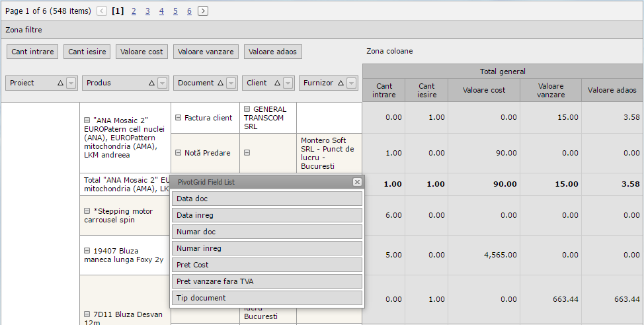Open the Produs filter dropdown
The width and height of the screenshot is (644, 325).
(x=163, y=83)
